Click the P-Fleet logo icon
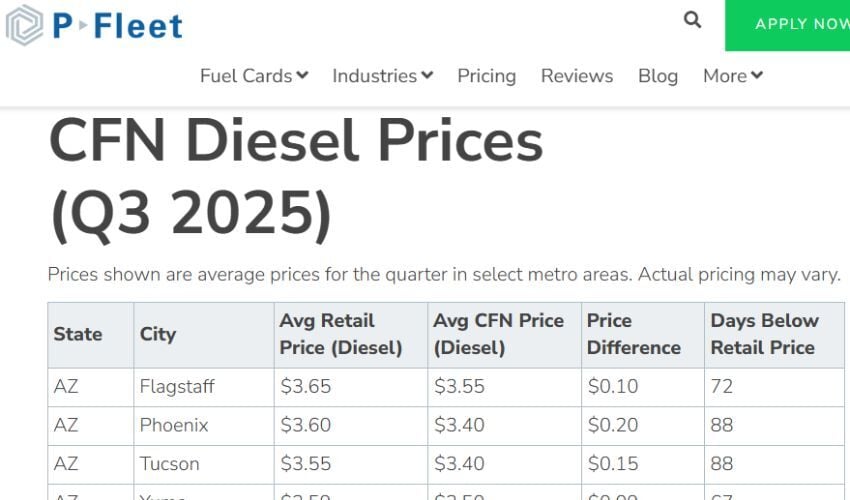Image resolution: width=850 pixels, height=500 pixels. coord(24,25)
